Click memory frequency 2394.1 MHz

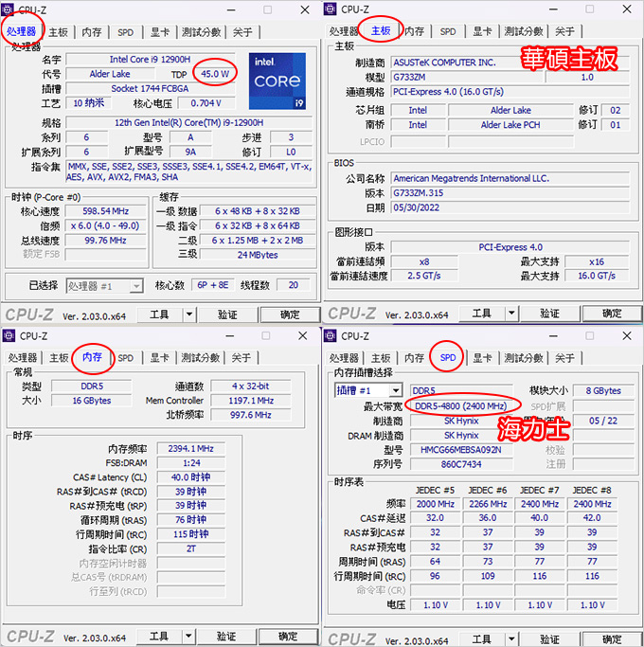tap(191, 448)
